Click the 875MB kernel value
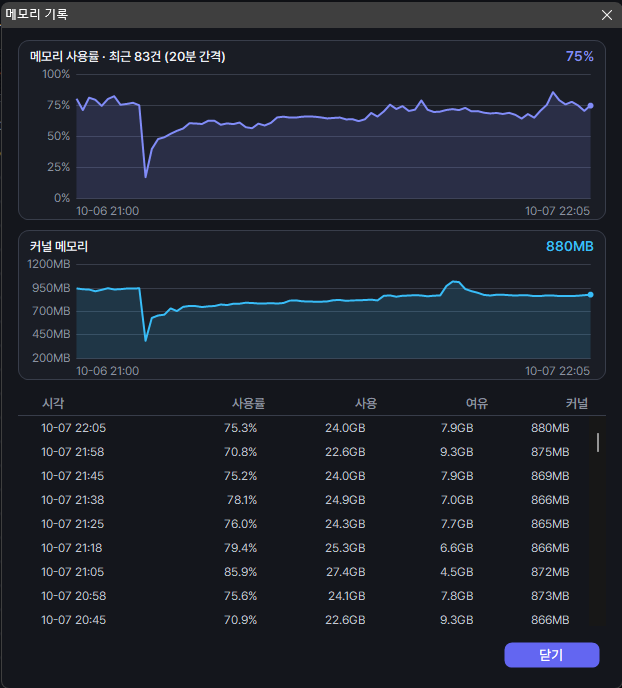Viewport: 622px width, 688px height. pos(550,452)
